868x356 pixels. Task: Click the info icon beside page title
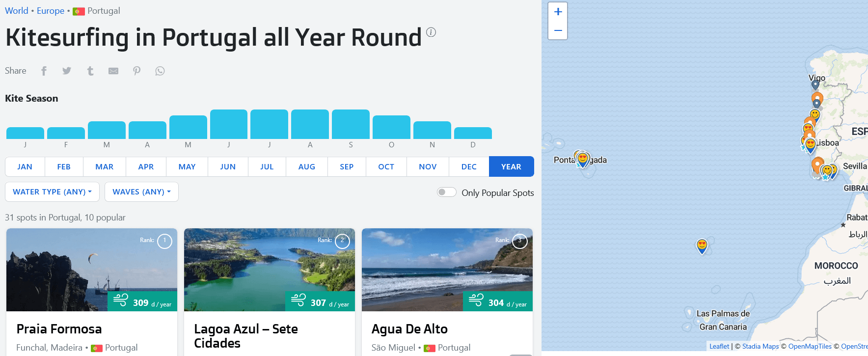pyautogui.click(x=431, y=32)
